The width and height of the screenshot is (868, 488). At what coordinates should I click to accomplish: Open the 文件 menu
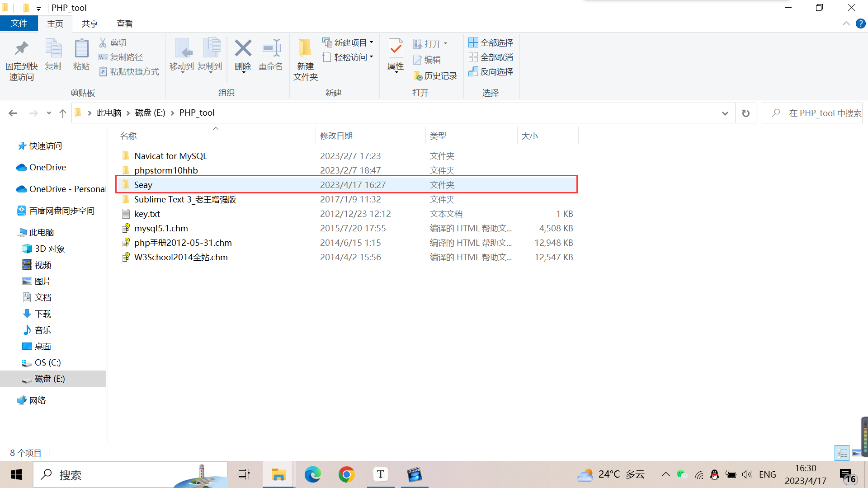19,23
